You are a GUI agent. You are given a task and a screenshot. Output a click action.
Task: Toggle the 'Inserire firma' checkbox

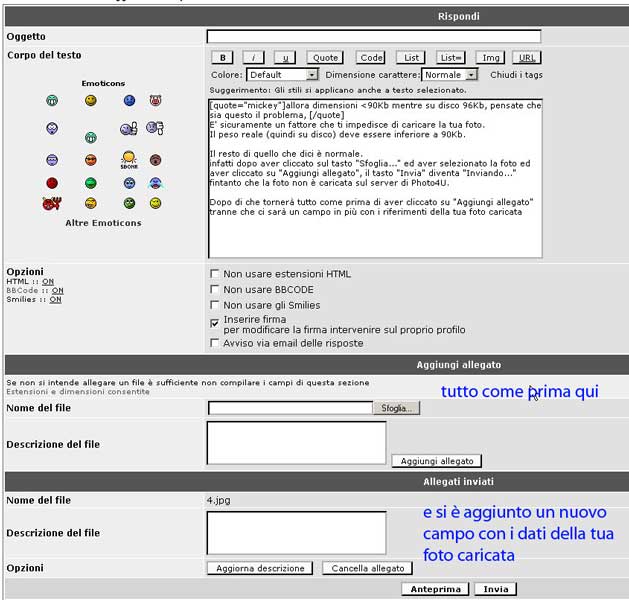[215, 322]
